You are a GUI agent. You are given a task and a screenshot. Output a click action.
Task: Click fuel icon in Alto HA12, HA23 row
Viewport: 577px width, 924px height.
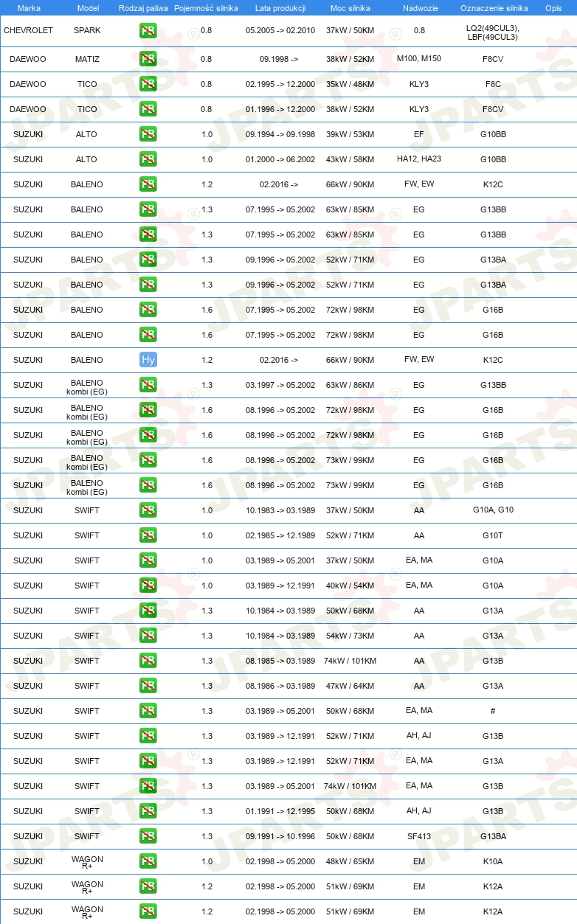pyautogui.click(x=148, y=159)
